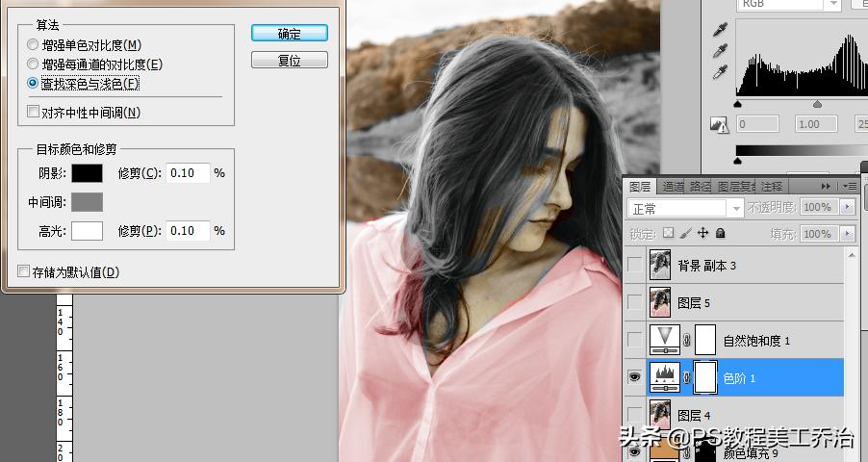This screenshot has height=462, width=868.
Task: Click the gray midtone input slider handle
Action: pos(817,104)
